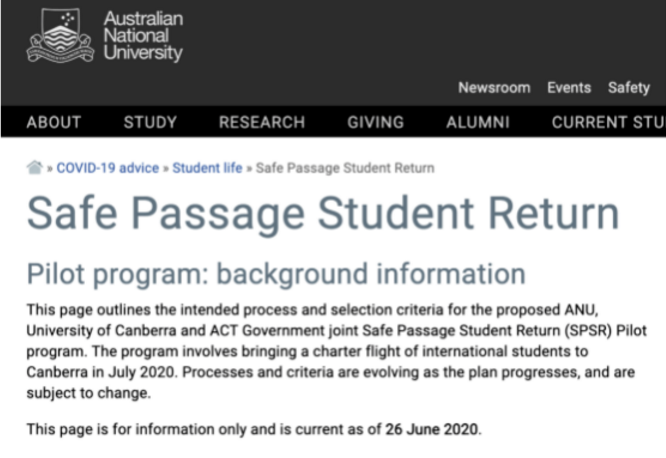Click the Safe Passage Student Return breadcrumb
This screenshot has height=458, width=666.
pyautogui.click(x=345, y=168)
